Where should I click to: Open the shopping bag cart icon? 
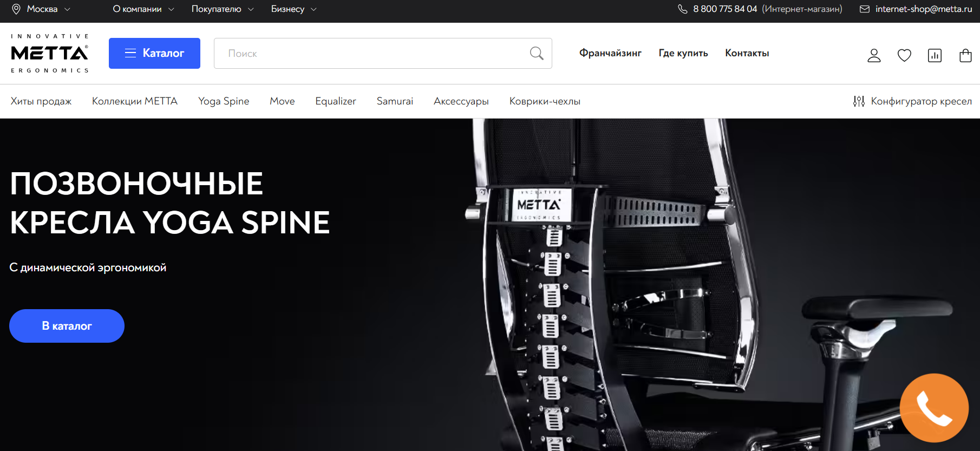[x=965, y=55]
